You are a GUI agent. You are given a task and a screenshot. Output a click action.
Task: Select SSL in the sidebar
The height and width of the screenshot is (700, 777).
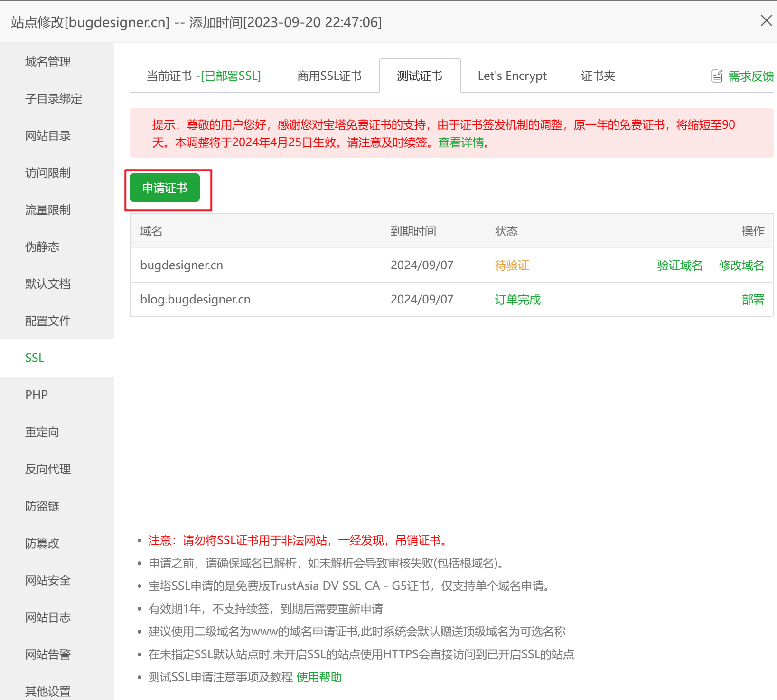coord(57,358)
